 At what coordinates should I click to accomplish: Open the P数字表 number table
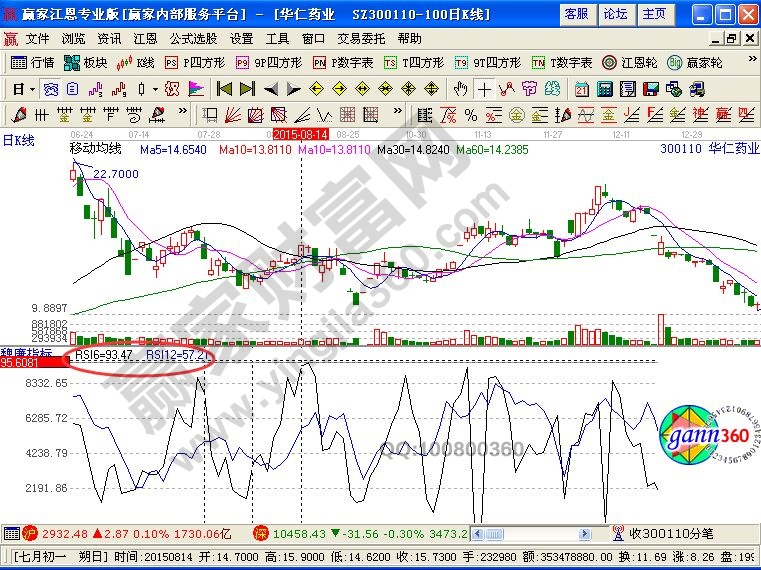click(x=343, y=63)
